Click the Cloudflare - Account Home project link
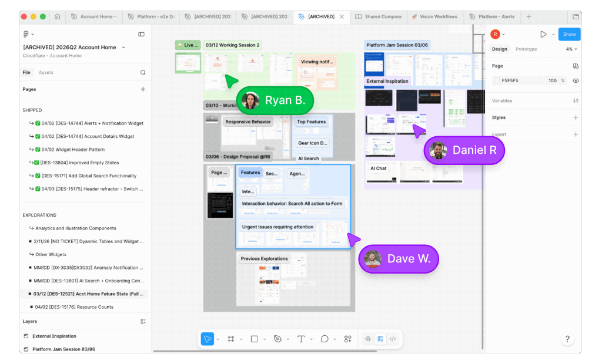 52,56
